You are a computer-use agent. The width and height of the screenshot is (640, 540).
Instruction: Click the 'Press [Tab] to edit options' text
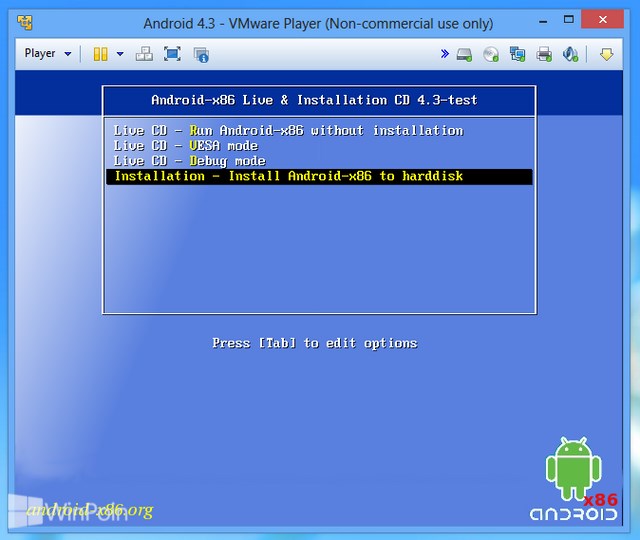click(315, 343)
